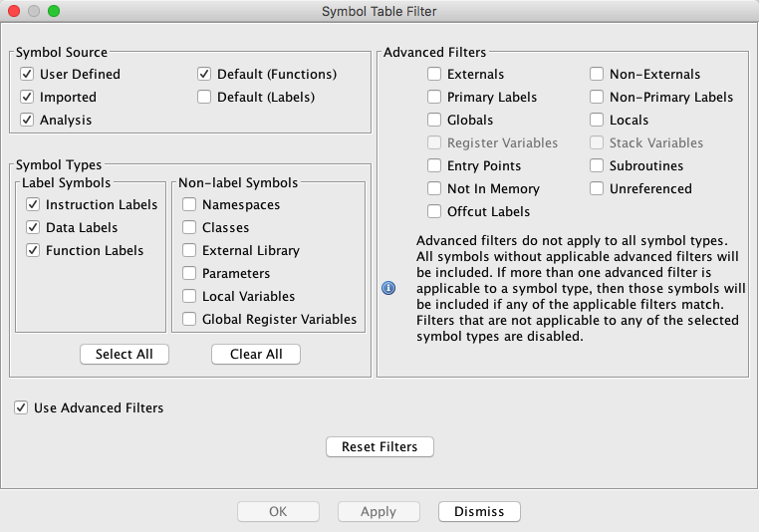
Task: Turn off Use Advanced Filters
Action: point(21,407)
